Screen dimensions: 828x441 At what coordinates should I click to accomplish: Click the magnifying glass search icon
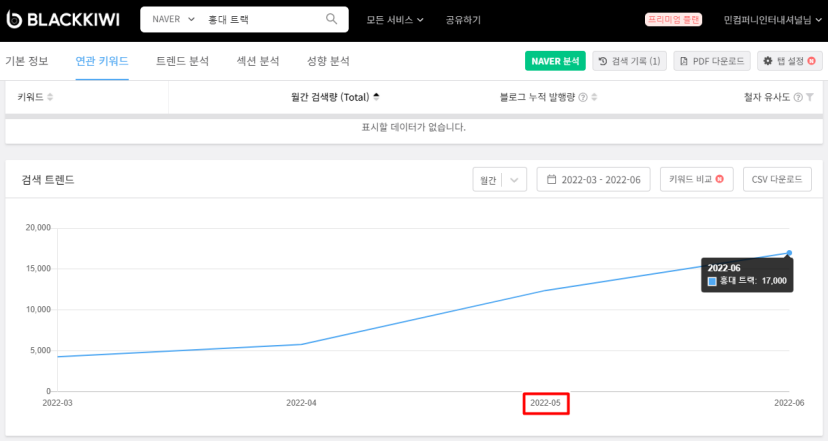click(332, 19)
